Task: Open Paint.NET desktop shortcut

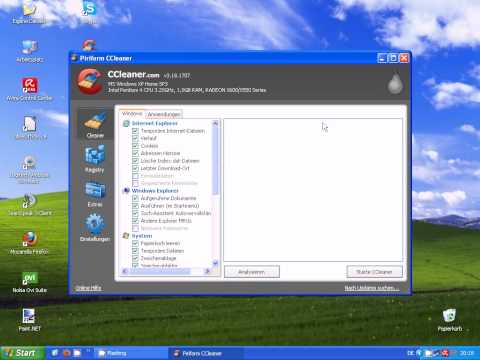Action: [30, 320]
